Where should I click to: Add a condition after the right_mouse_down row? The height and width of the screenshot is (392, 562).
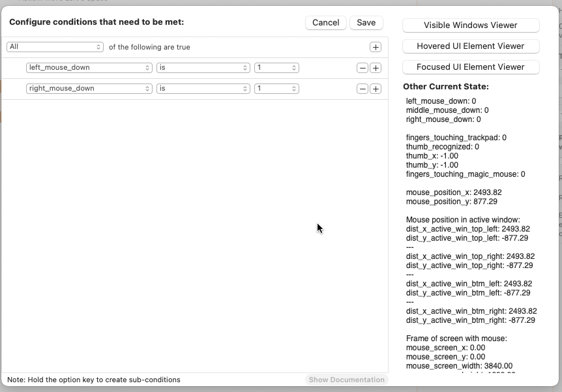pos(376,89)
